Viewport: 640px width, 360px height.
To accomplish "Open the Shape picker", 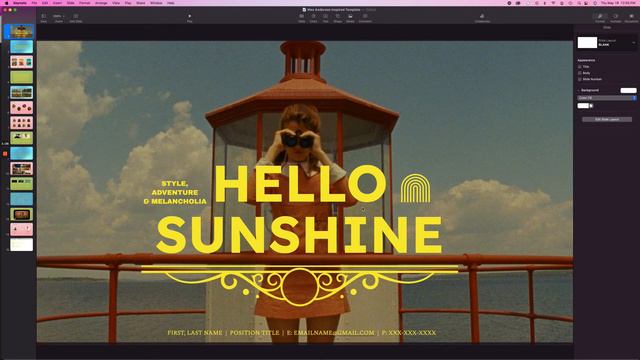I will (x=338, y=18).
